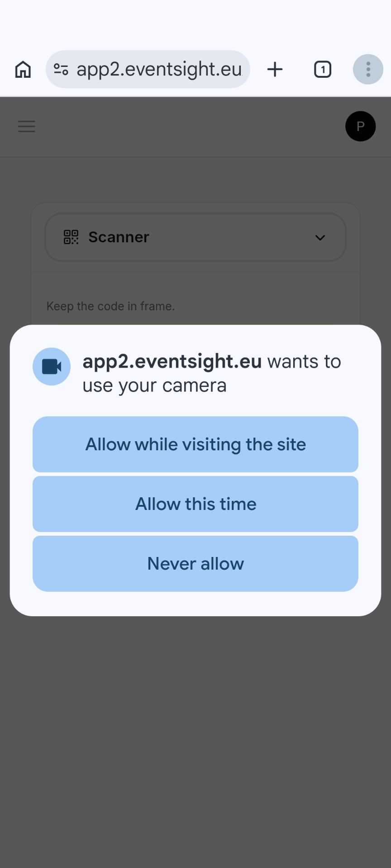Screen dimensions: 391x868
Task: Open the hamburger navigation menu
Action: click(x=27, y=126)
